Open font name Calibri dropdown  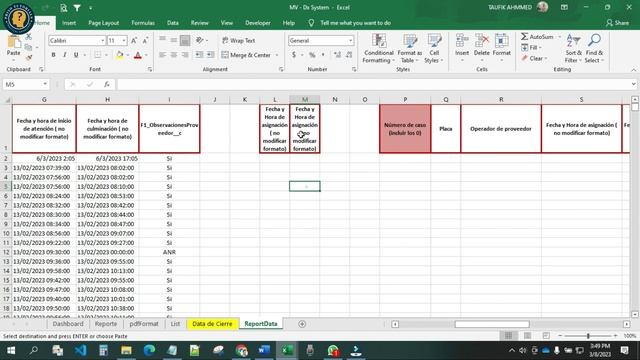102,40
